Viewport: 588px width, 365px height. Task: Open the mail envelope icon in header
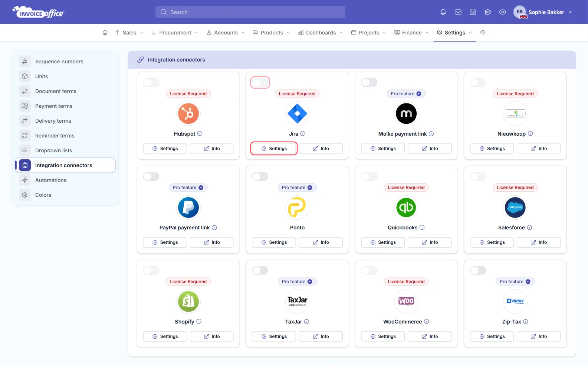point(458,12)
